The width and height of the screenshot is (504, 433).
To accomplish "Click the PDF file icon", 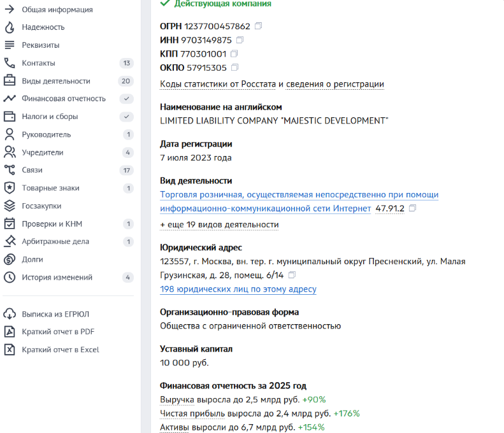I will [10, 332].
